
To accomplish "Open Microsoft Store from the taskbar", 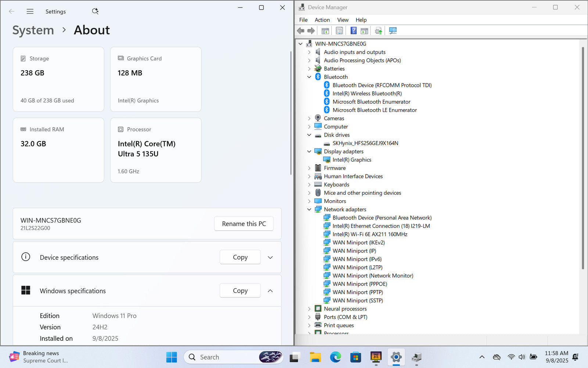I will pyautogui.click(x=356, y=357).
